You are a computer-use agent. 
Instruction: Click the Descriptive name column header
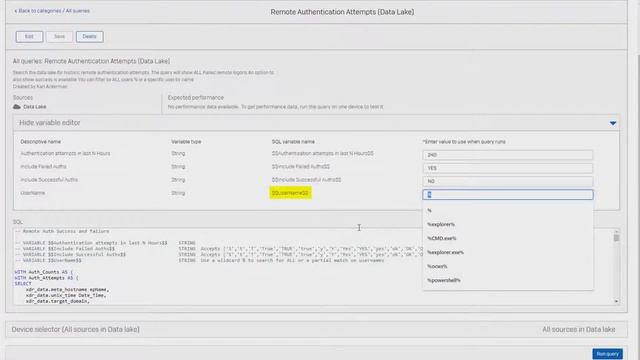(x=40, y=142)
